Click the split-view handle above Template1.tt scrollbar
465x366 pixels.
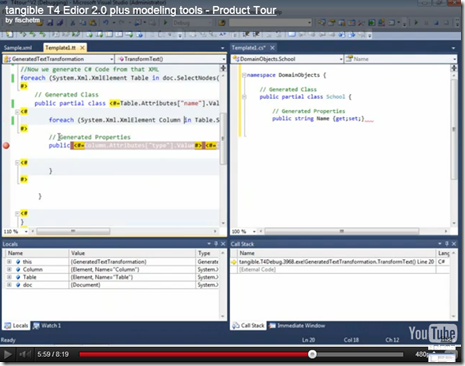click(x=223, y=68)
